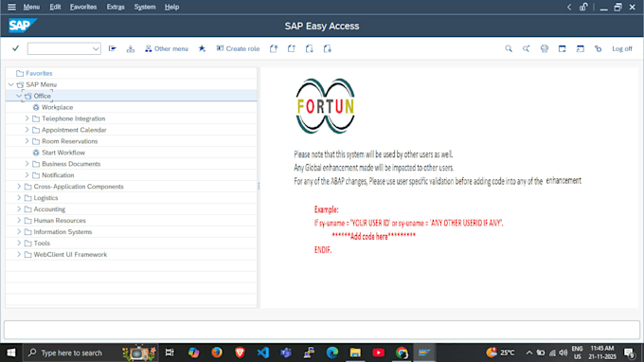Viewport: 644px width, 362px height.
Task: Open YouTube app from the taskbar
Action: [378, 353]
